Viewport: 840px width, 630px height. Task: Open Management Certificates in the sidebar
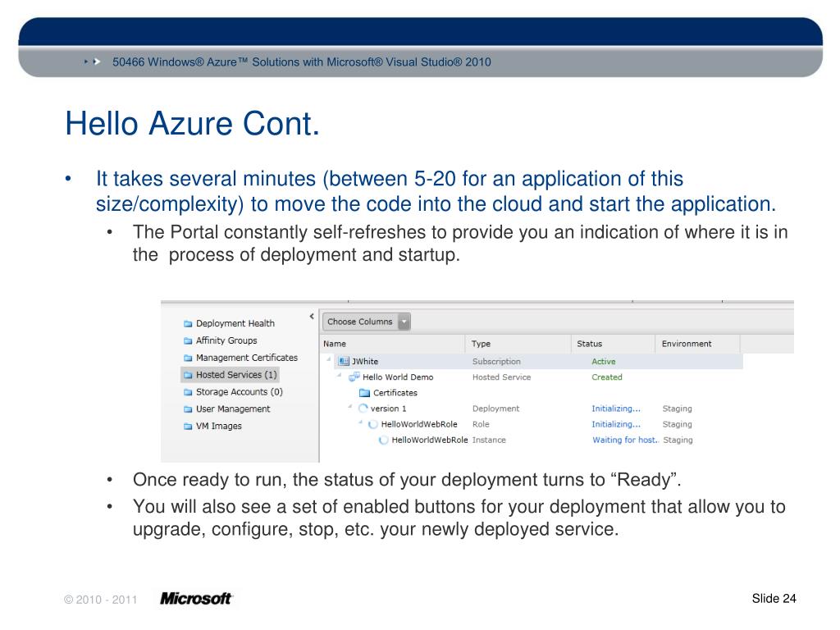(247, 358)
